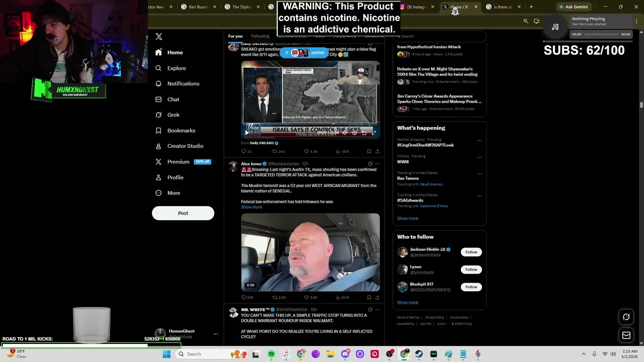Enter fullscreen on SNEAKO video
This screenshot has width=644, height=362.
(x=373, y=133)
